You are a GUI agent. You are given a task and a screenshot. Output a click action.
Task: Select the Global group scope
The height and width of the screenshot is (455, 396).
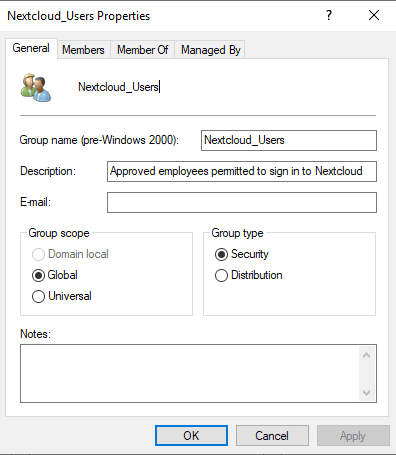[x=55, y=275]
